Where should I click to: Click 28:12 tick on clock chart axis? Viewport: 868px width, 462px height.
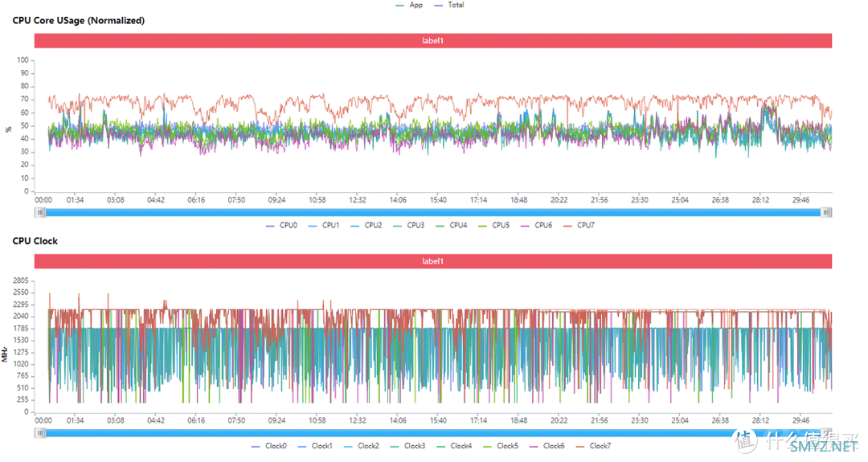(760, 420)
